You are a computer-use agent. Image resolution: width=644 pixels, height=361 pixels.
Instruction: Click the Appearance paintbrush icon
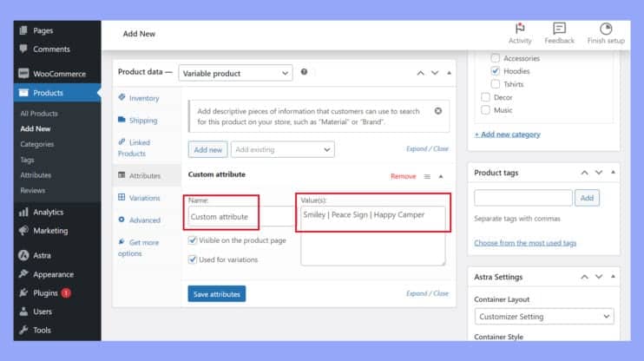point(23,274)
